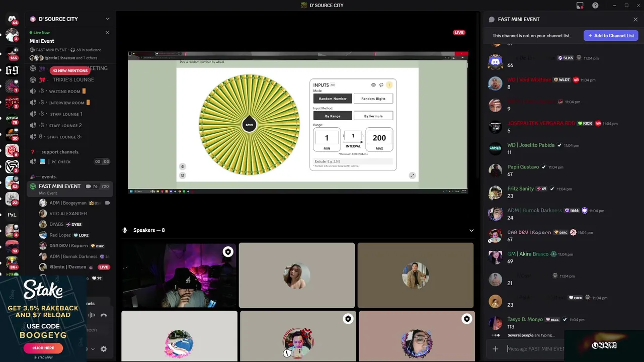Open the tan-background man-avatar speaker tile
Image resolution: width=644 pixels, height=362 pixels.
[416, 276]
